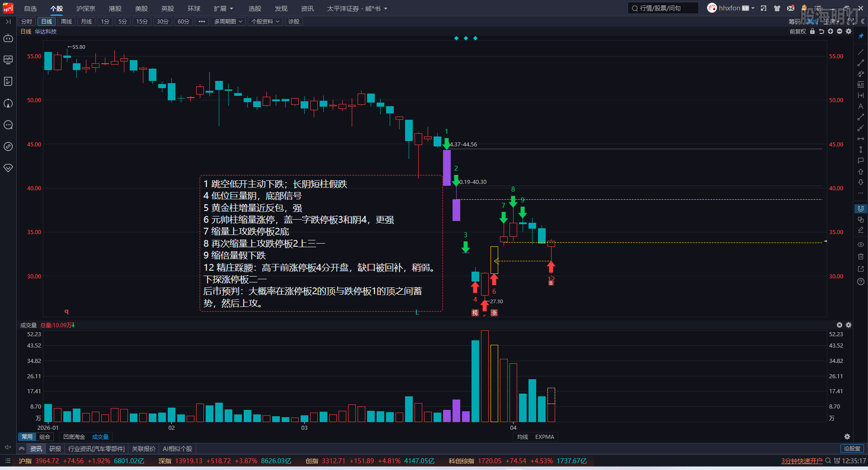Select the straight line drawing tool
This screenshot has width=868, height=470.
tap(860, 52)
